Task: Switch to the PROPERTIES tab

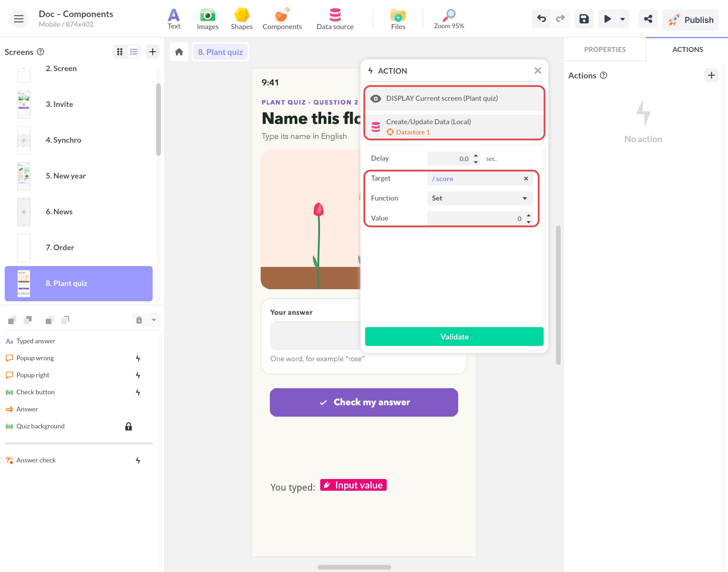Action: 604,49
